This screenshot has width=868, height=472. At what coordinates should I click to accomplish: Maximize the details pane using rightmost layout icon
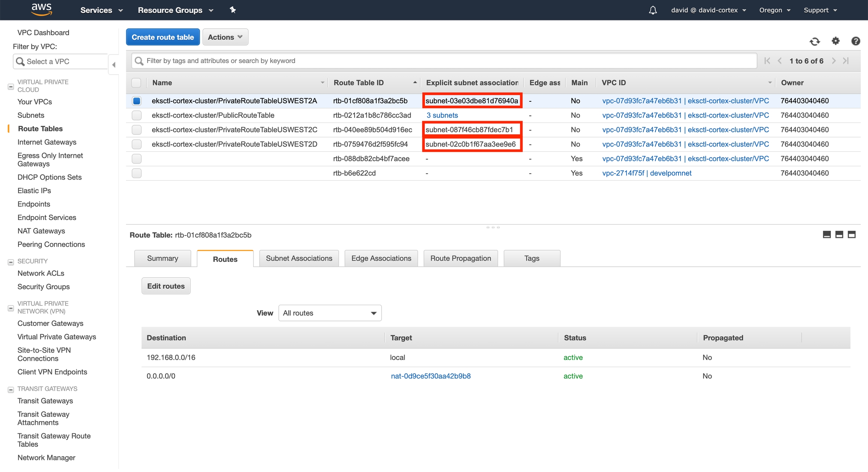[851, 235]
